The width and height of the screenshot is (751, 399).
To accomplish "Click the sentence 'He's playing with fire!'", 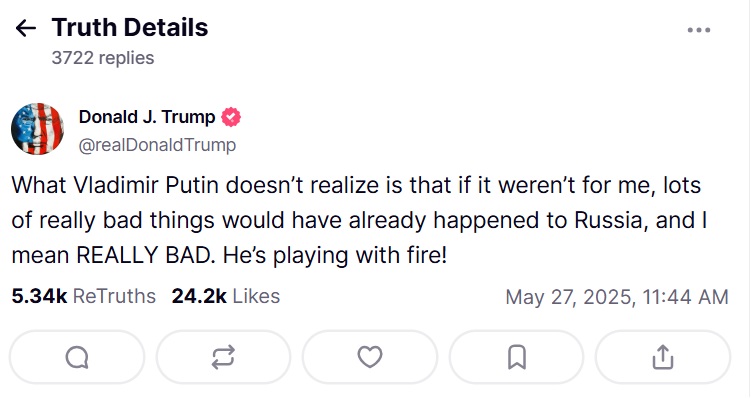I will click(x=335, y=255).
